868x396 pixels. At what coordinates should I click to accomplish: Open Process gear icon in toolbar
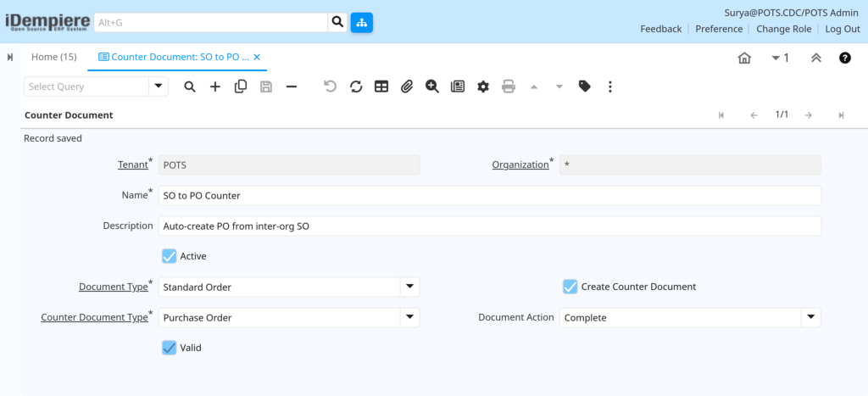483,86
